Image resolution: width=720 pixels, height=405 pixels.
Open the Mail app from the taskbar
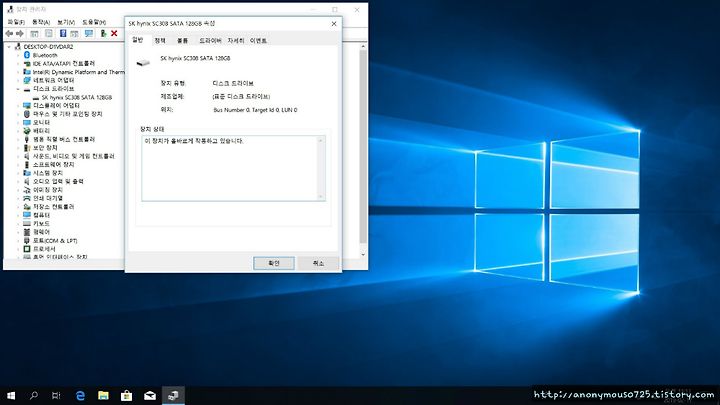tap(150, 395)
